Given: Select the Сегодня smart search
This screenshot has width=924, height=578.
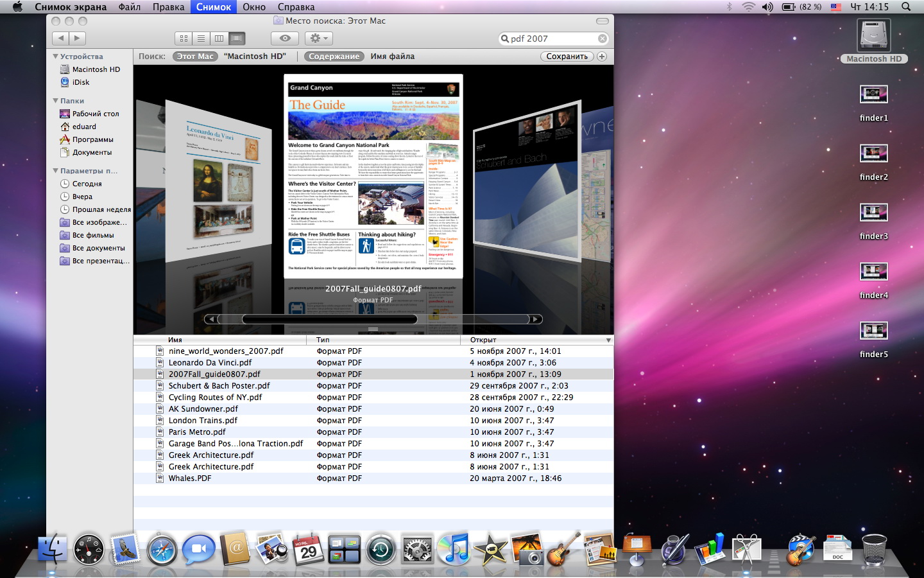Looking at the screenshot, I should click(x=81, y=184).
